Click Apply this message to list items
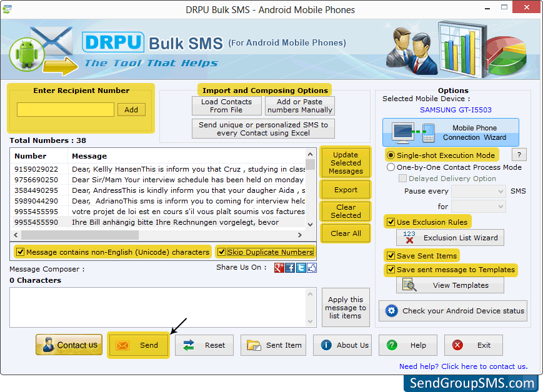The height and width of the screenshot is (392, 543). point(346,308)
